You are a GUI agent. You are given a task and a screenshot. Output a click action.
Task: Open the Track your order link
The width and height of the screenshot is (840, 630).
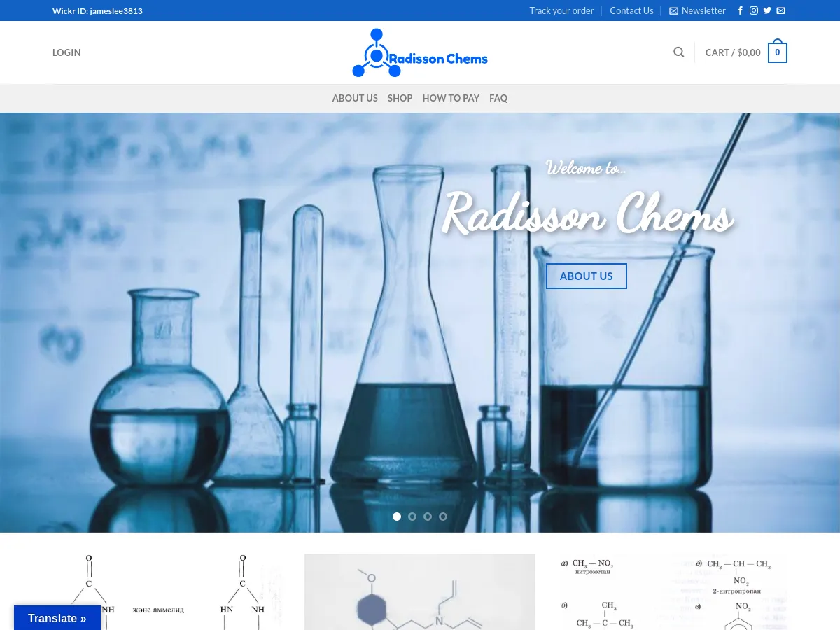(561, 10)
